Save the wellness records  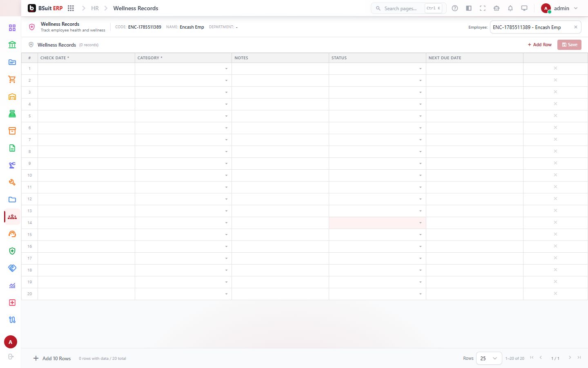(x=569, y=45)
